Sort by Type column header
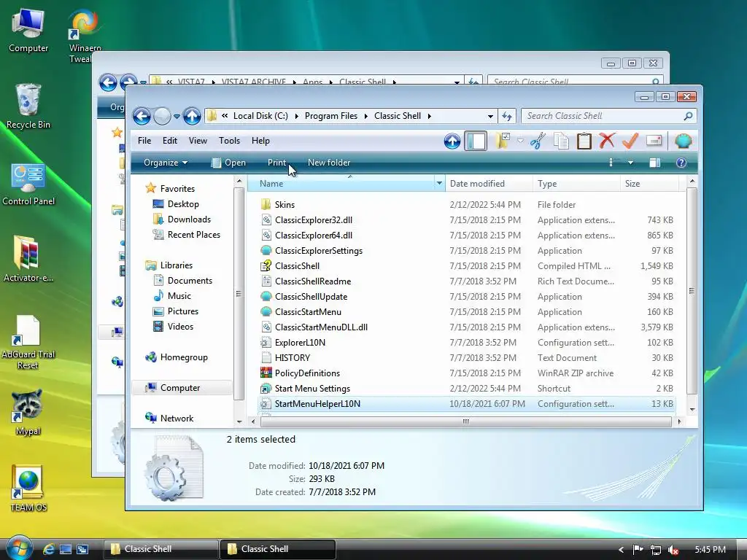The image size is (747, 560). 576,183
